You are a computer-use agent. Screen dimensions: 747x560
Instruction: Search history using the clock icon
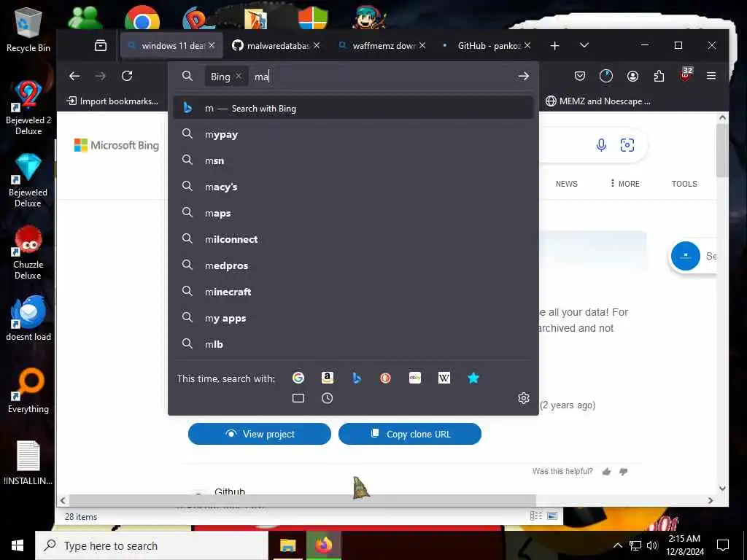(328, 398)
